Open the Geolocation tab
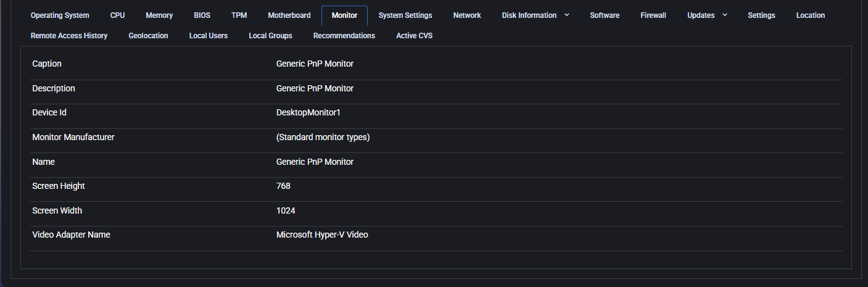868x287 pixels. 148,36
